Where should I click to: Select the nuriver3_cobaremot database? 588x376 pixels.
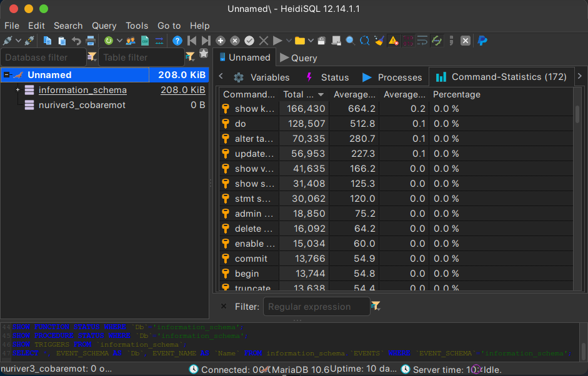[82, 105]
